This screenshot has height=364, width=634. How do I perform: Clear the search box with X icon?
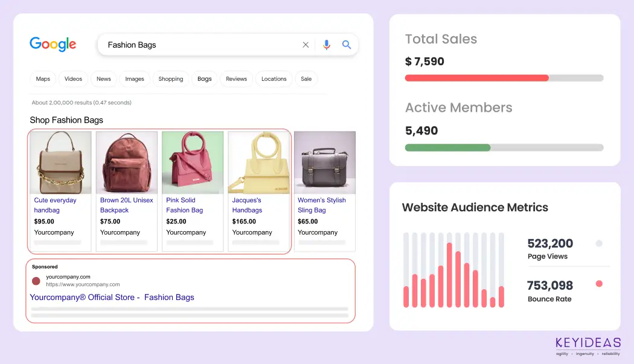(x=306, y=45)
